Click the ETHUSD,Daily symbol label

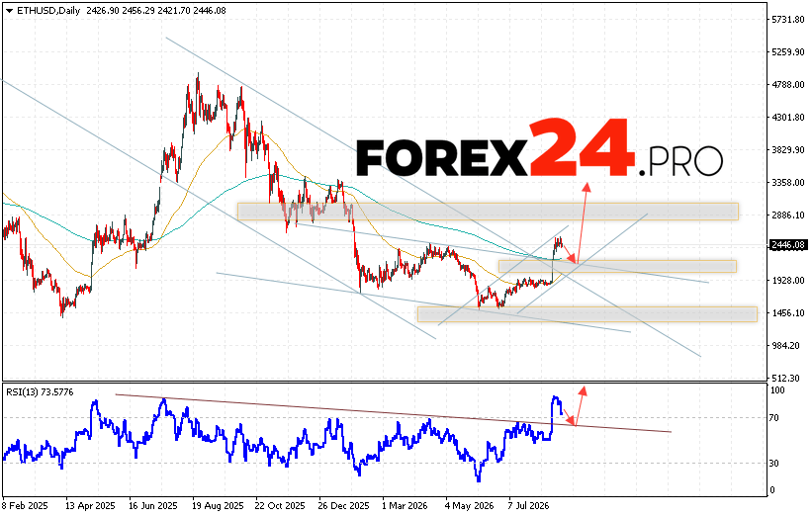click(x=48, y=10)
